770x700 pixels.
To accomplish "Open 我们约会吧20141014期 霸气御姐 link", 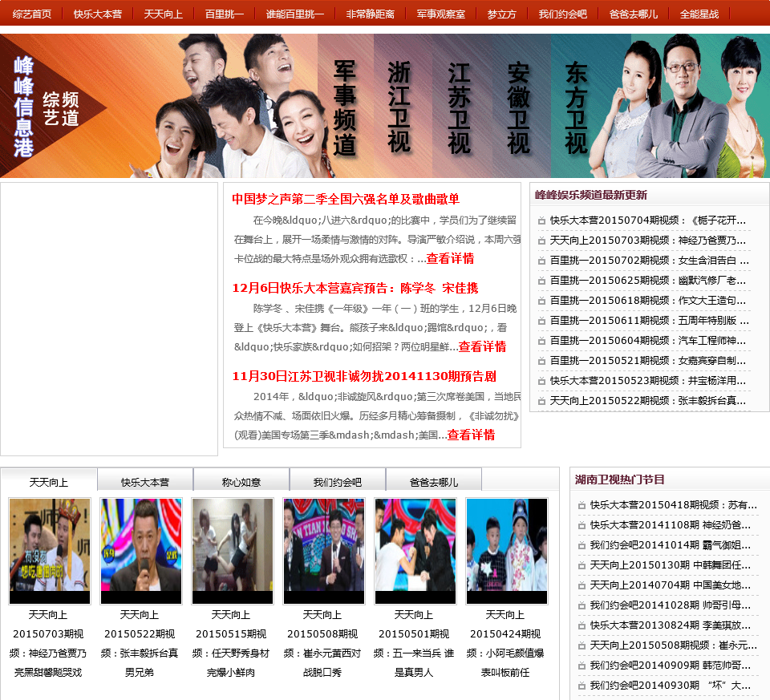I will point(671,545).
